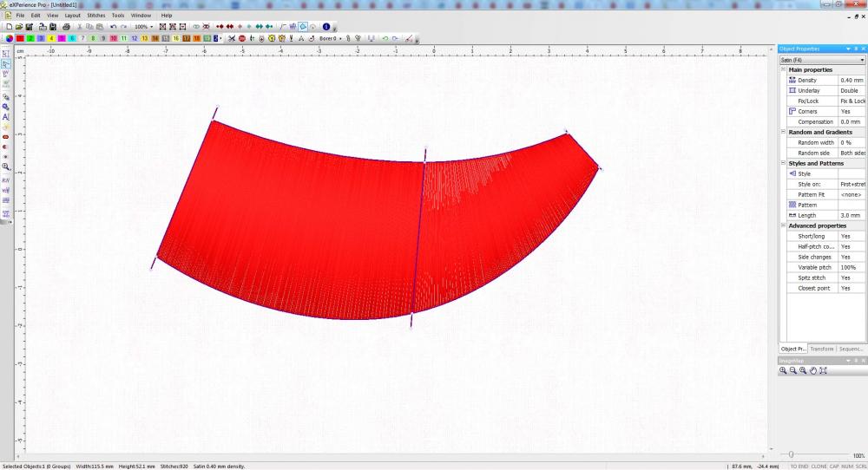Viewport: 868px width, 470px height.
Task: Open the Satin (F4) stitch type dropdown
Action: click(x=862, y=60)
